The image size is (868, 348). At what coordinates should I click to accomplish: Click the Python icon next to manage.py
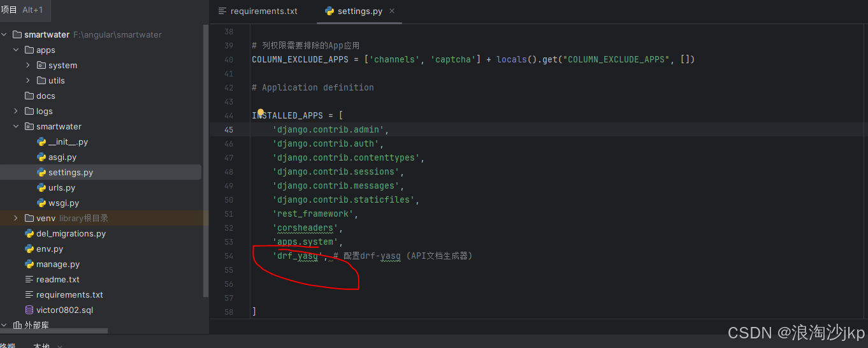pyautogui.click(x=29, y=264)
